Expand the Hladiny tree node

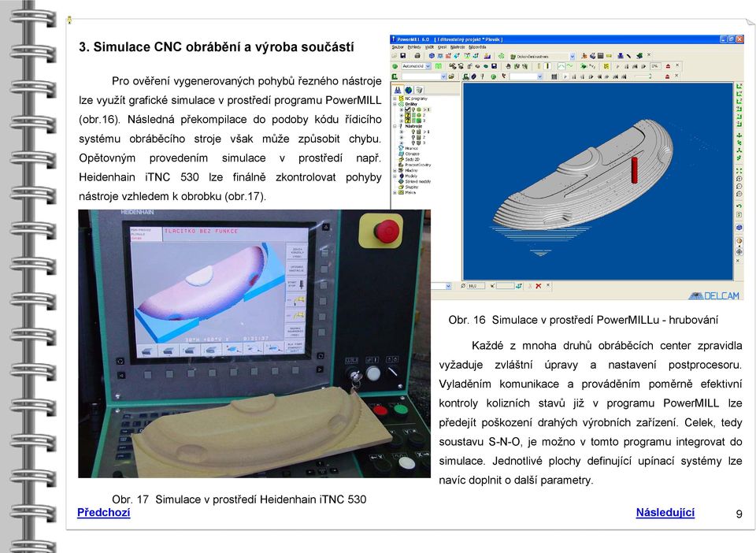click(395, 171)
